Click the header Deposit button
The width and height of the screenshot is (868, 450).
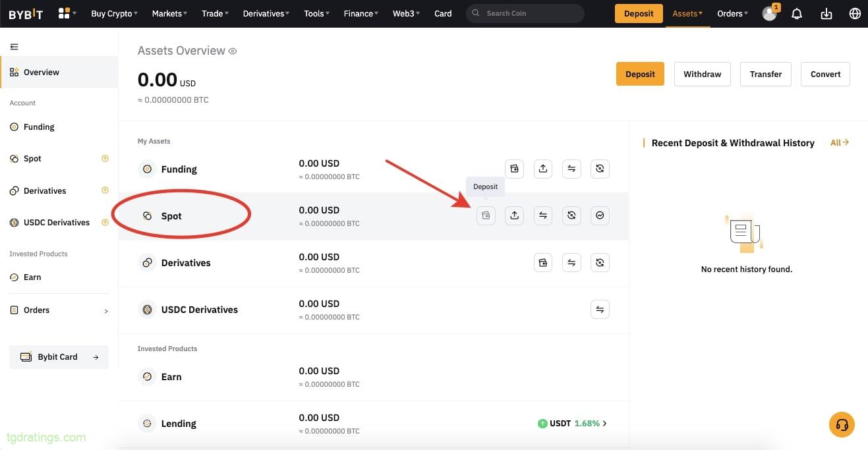[639, 13]
